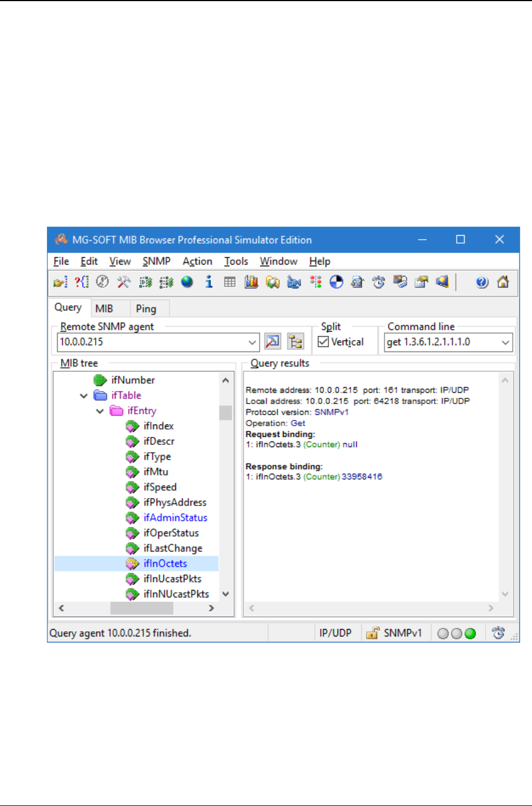Select ifInOctets in the MIB tree
The height and width of the screenshot is (806, 532).
pyautogui.click(x=165, y=563)
